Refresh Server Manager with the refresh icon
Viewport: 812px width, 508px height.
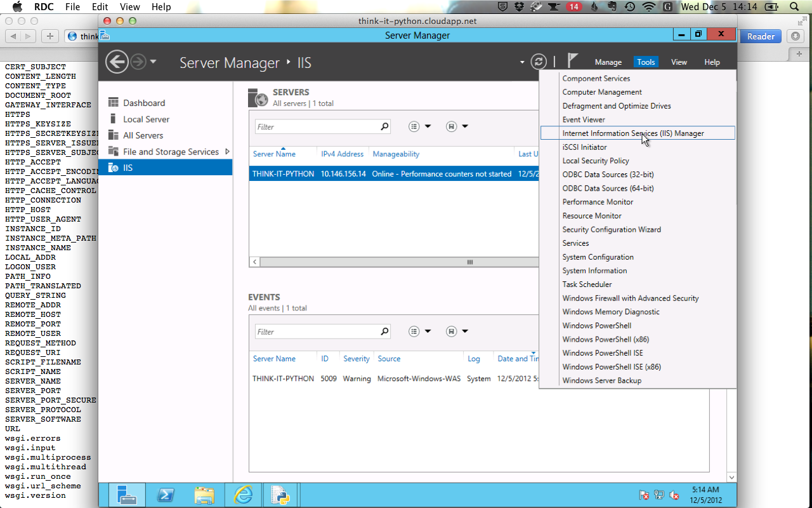pos(539,62)
